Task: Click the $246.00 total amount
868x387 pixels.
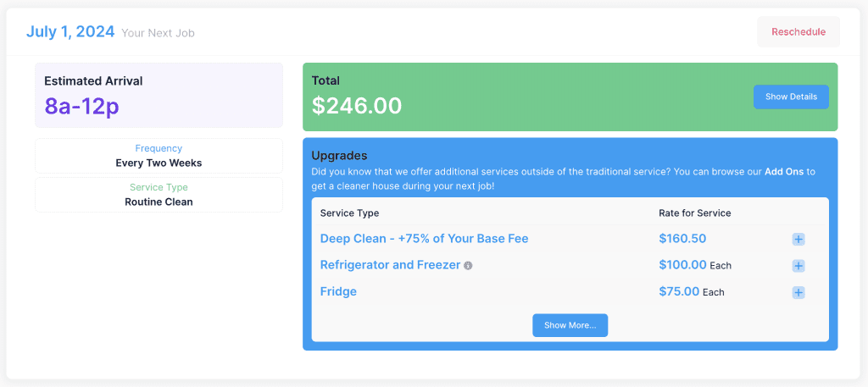Action: (x=357, y=106)
